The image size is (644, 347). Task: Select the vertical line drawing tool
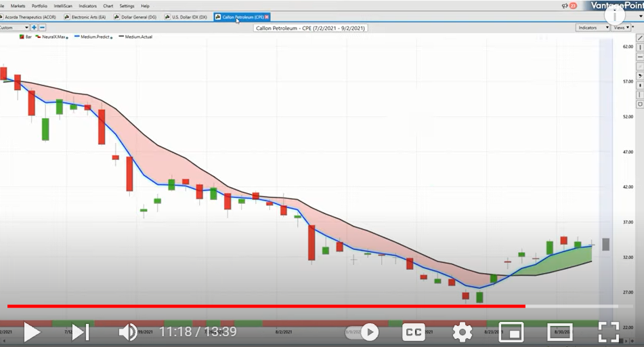pyautogui.click(x=640, y=47)
